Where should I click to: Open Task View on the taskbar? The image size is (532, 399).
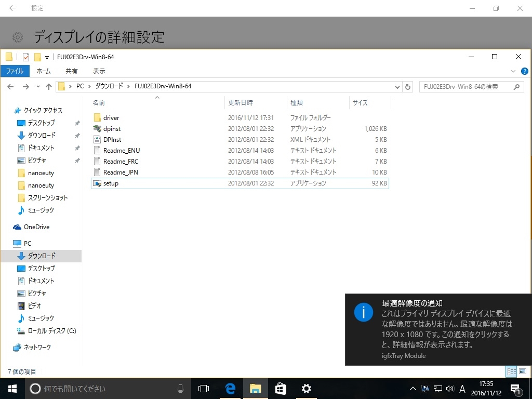(204, 389)
